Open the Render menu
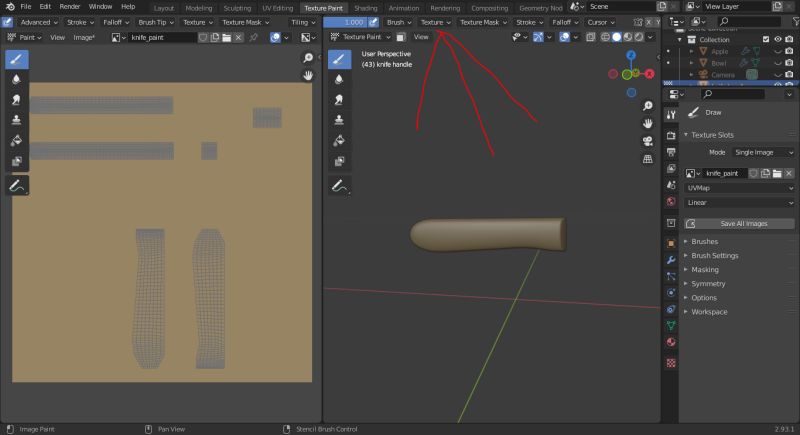Viewport: 800px width, 435px height. click(69, 7)
